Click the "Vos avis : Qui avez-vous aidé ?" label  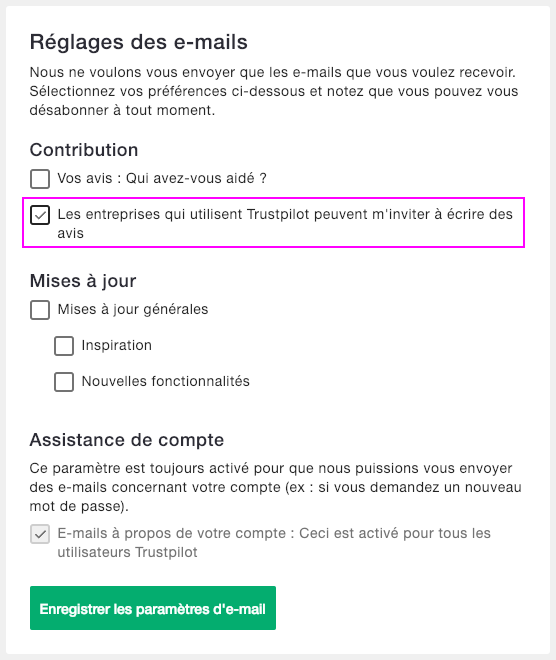tap(162, 178)
